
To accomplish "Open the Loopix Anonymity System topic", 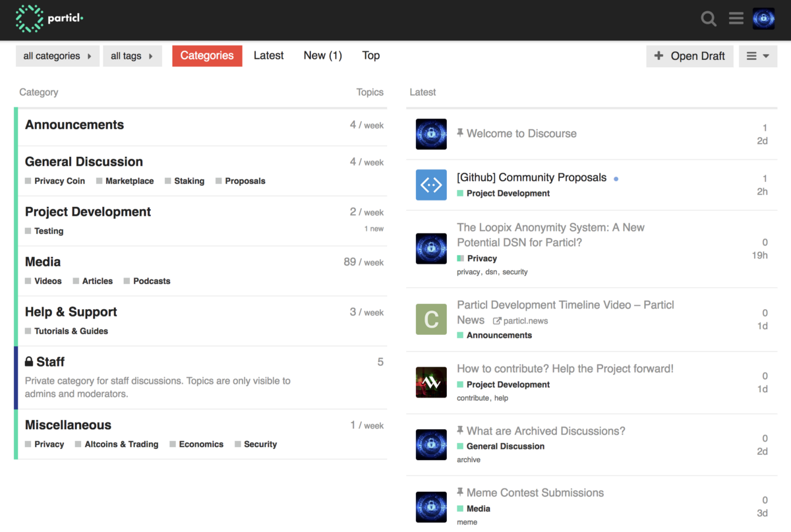I will (x=550, y=235).
